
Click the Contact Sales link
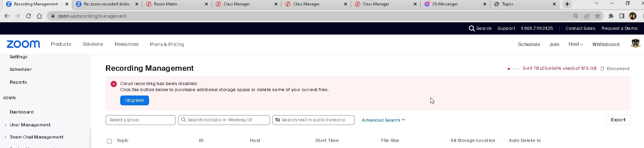tap(580, 28)
